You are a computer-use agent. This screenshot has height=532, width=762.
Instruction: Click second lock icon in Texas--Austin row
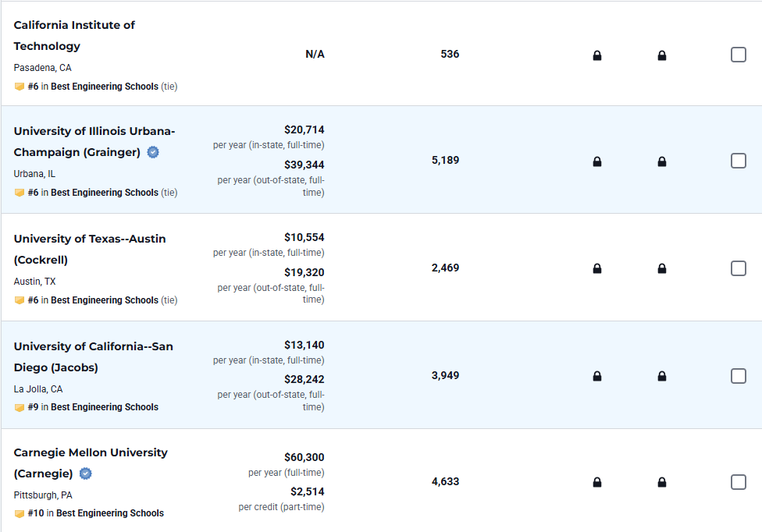click(x=662, y=268)
